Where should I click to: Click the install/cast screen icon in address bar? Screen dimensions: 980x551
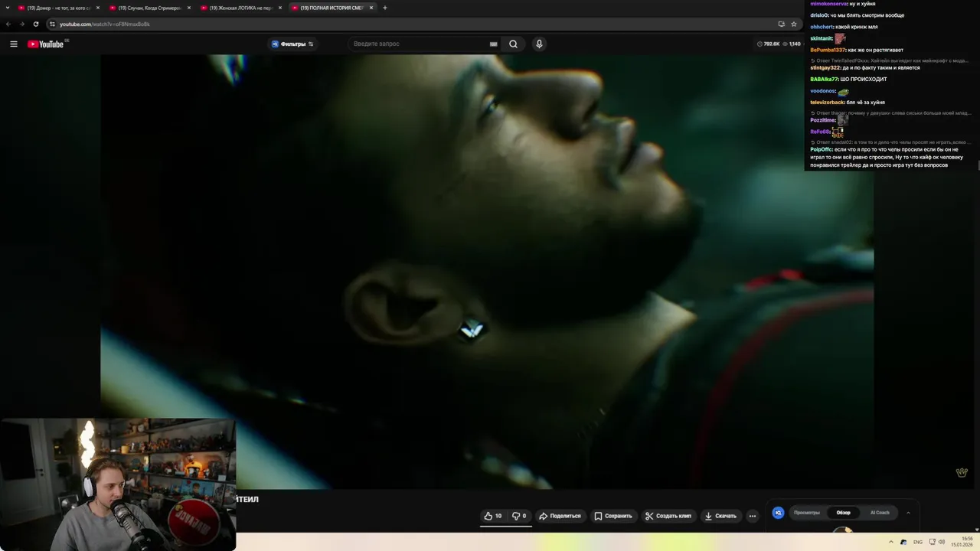click(x=781, y=24)
